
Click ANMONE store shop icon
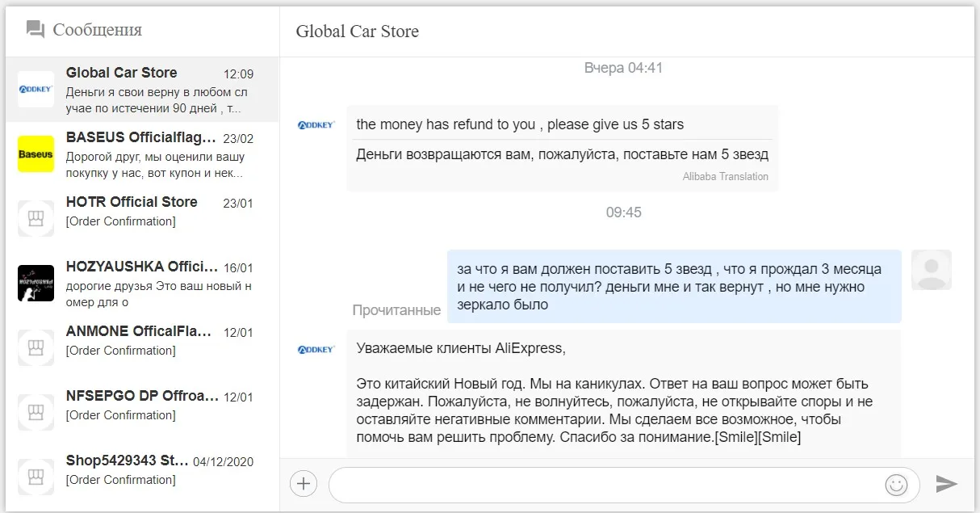36,347
